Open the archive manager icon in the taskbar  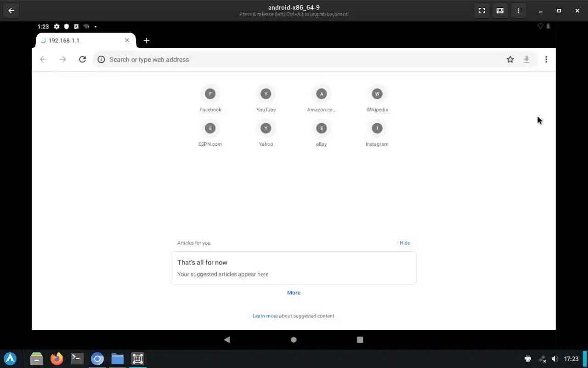click(x=37, y=358)
